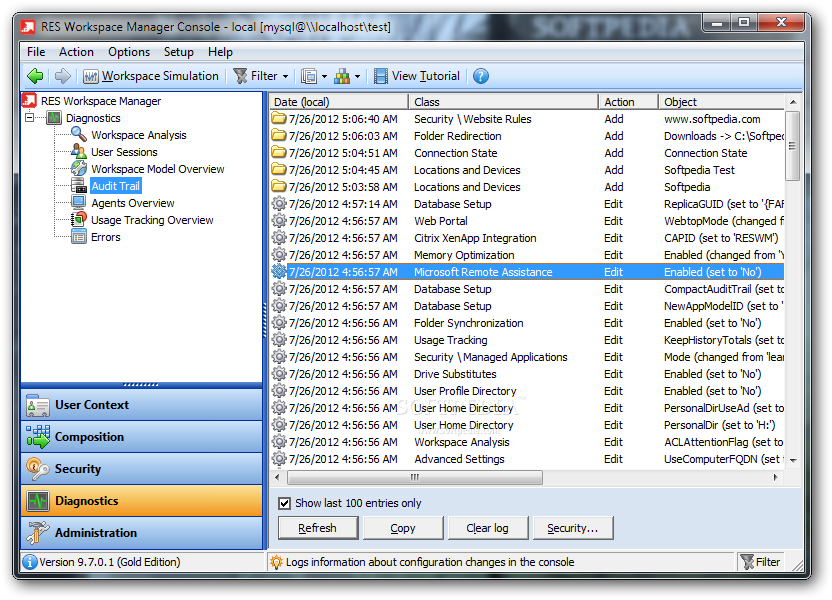Screen dimensions: 832x600
Task: Click the Copy button
Action: click(x=403, y=528)
